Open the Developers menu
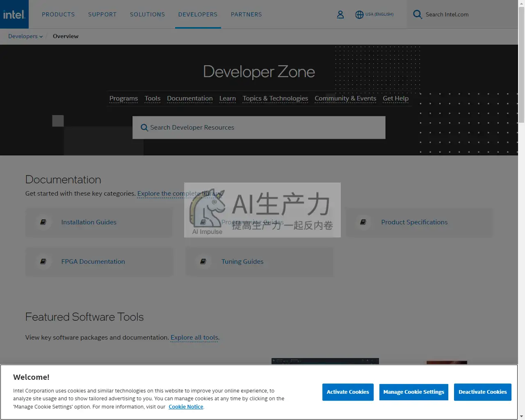The image size is (525, 420). pyautogui.click(x=198, y=14)
